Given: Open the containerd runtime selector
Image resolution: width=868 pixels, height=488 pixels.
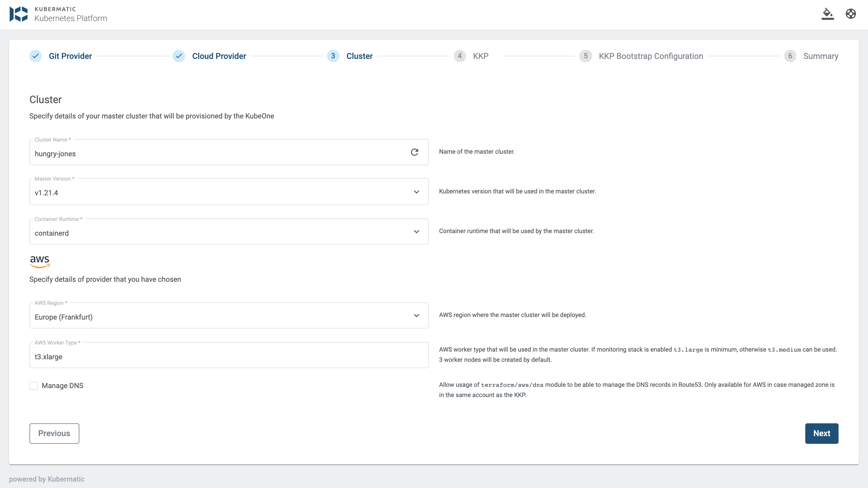Looking at the screenshot, I should point(229,232).
